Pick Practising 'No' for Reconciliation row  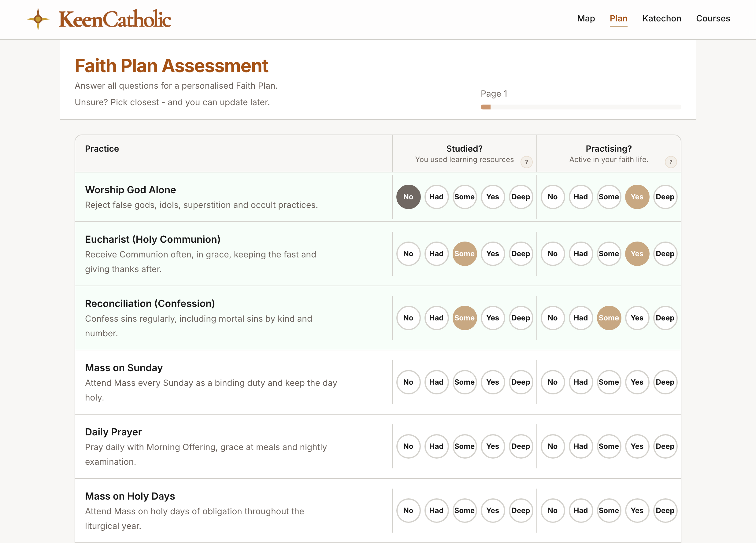(553, 318)
